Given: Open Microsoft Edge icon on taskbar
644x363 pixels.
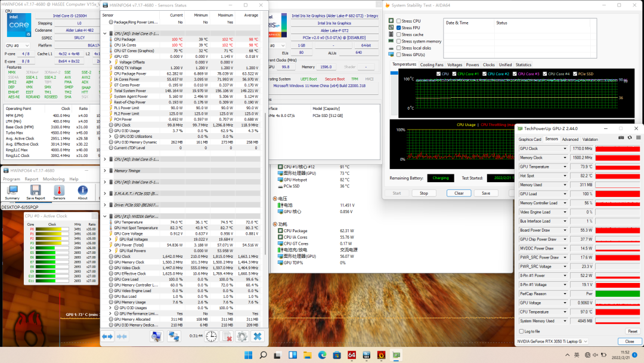Looking at the screenshot, I should (x=323, y=355).
